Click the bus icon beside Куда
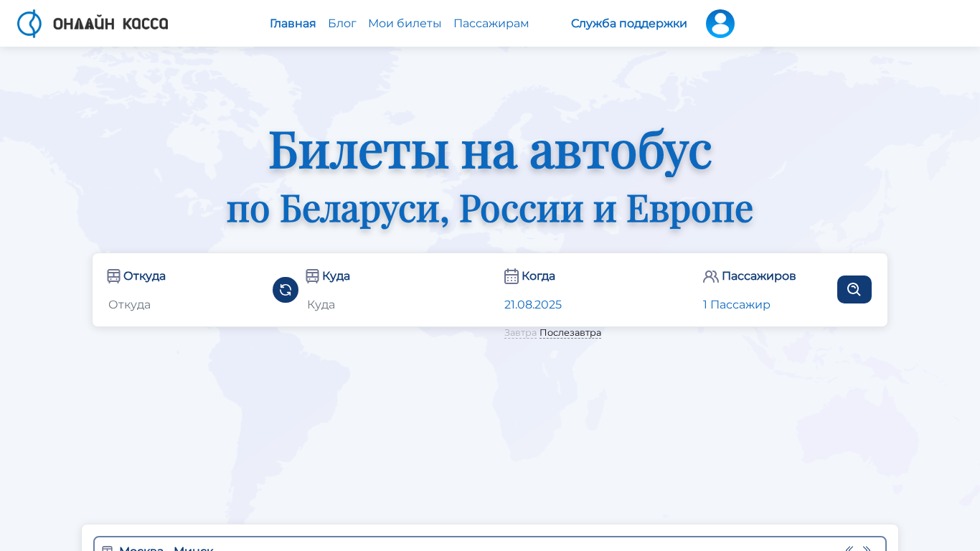Image resolution: width=980 pixels, height=551 pixels. click(x=312, y=276)
